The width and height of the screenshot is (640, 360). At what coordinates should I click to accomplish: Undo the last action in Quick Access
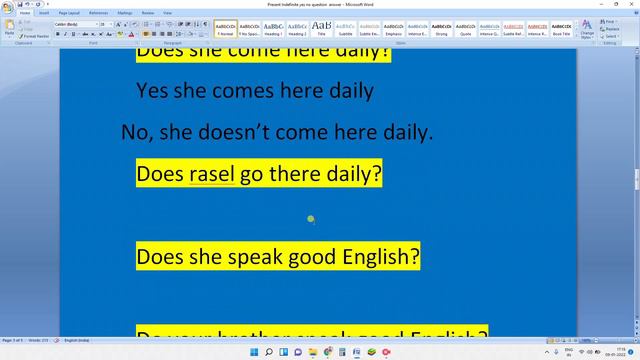pos(27,4)
